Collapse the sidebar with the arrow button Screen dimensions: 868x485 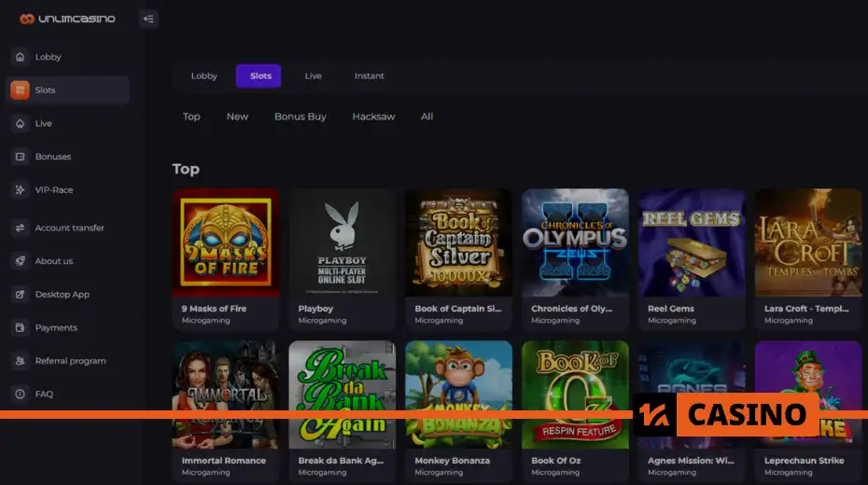148,19
